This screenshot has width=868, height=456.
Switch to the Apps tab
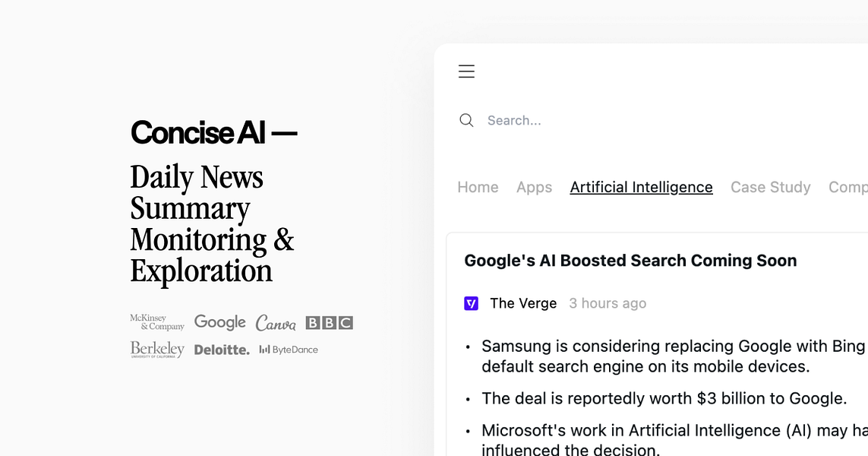(x=534, y=187)
